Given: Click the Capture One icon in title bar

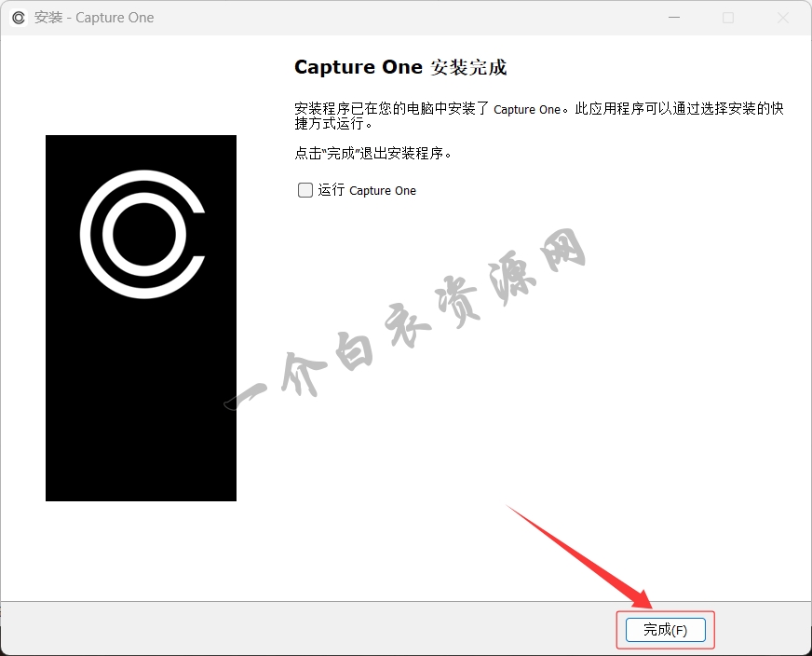Looking at the screenshot, I should point(19,18).
